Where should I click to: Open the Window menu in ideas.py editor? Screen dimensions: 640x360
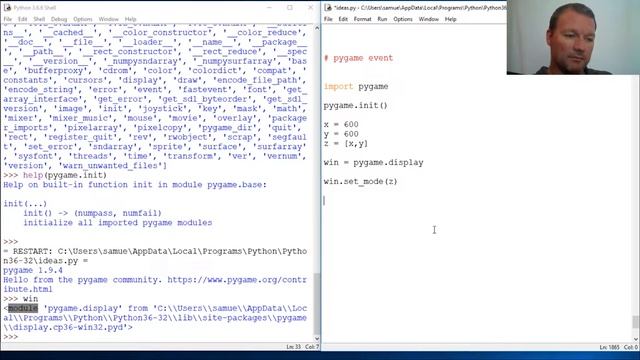tap(429, 19)
